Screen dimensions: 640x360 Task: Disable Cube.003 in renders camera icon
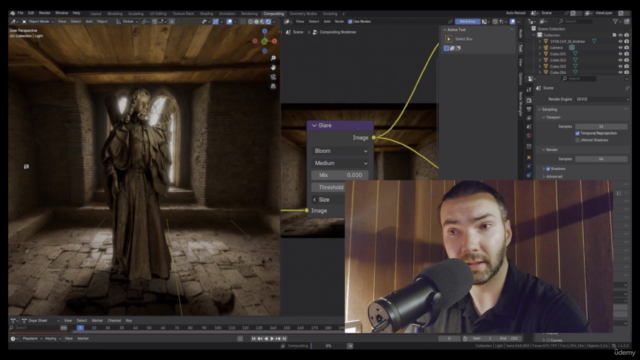627,66
